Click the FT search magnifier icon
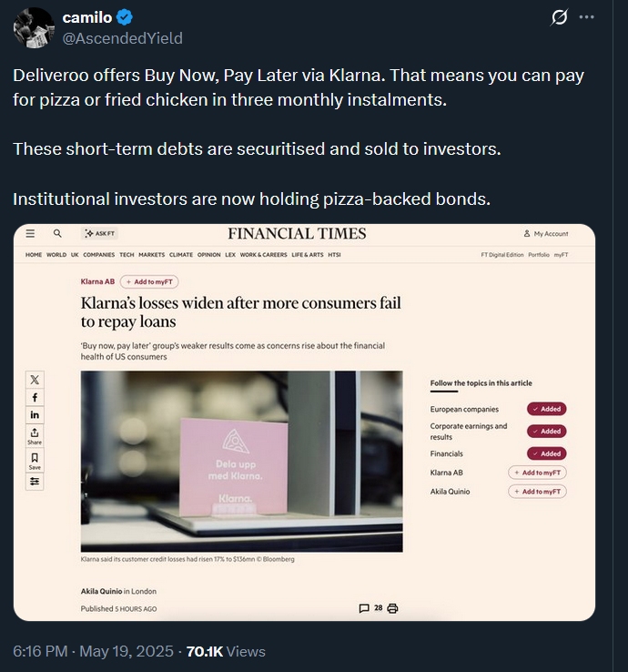The width and height of the screenshot is (628, 672). (x=57, y=234)
